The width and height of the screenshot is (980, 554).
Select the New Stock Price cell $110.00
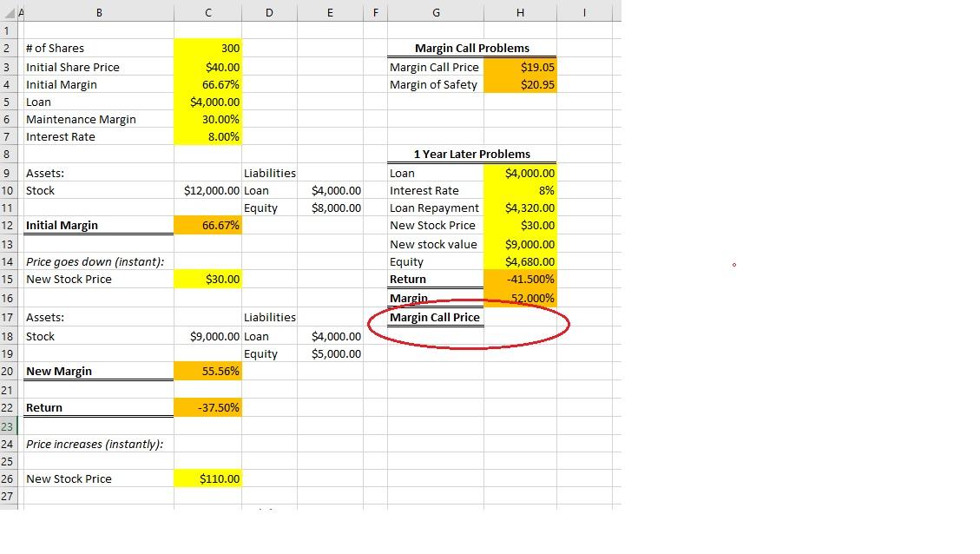click(x=207, y=478)
